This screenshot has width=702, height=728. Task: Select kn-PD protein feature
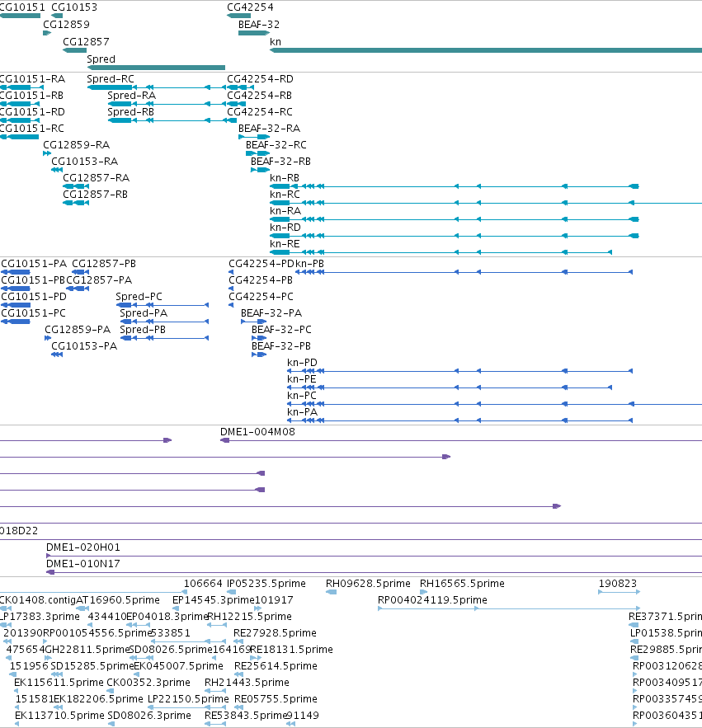460,371
